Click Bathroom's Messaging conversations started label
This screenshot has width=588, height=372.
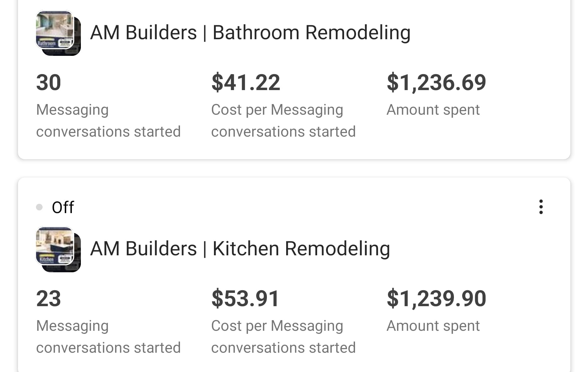[x=108, y=120]
